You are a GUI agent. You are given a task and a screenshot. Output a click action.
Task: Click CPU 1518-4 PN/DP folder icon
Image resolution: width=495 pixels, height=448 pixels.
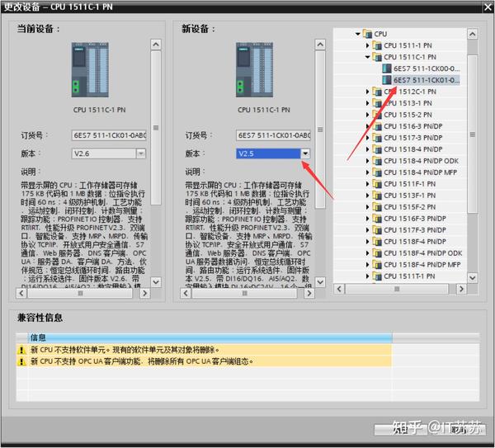(x=377, y=149)
